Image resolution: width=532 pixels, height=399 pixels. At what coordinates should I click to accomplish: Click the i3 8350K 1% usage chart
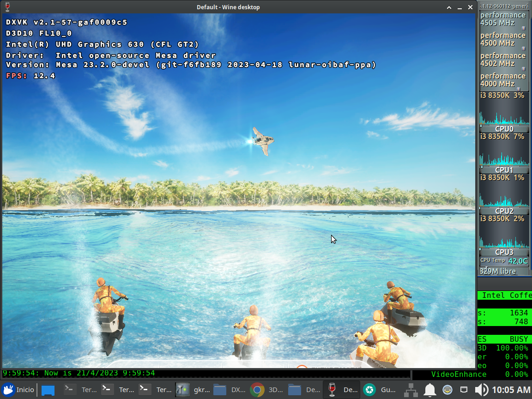pos(504,190)
